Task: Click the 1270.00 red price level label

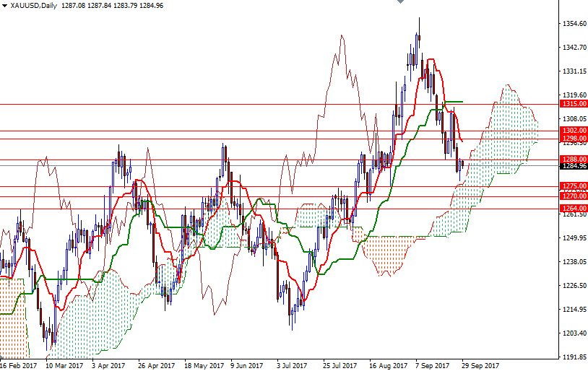Action: [x=574, y=196]
